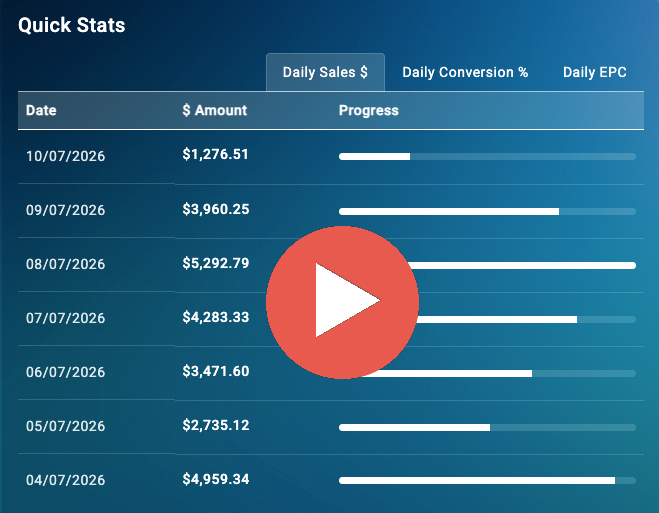Viewport: 659px width, 513px height.
Task: Select the 07/07/2026 date entry
Action: click(x=66, y=318)
